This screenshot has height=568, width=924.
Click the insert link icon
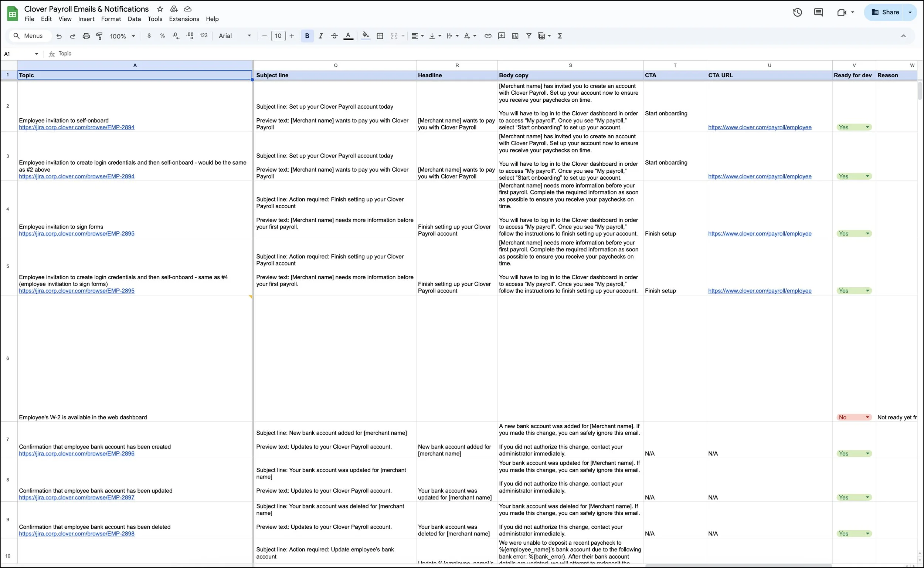coord(488,36)
